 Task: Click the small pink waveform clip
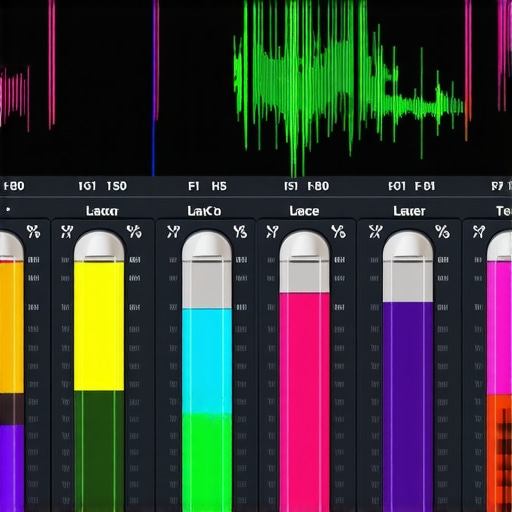click(x=15, y=98)
